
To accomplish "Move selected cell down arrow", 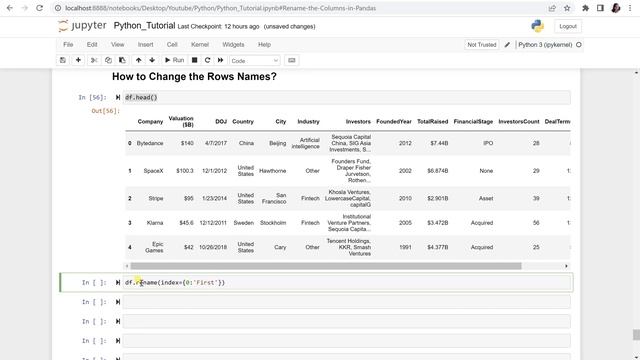I will point(152,60).
